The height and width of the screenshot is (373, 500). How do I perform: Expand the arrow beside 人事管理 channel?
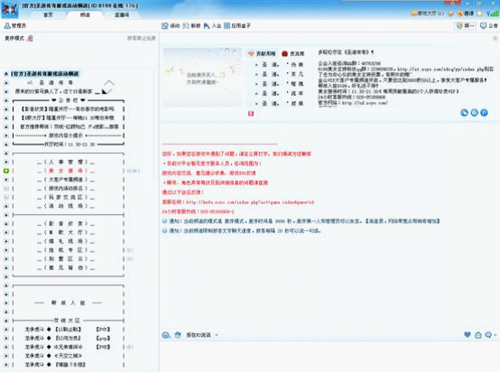6,162
